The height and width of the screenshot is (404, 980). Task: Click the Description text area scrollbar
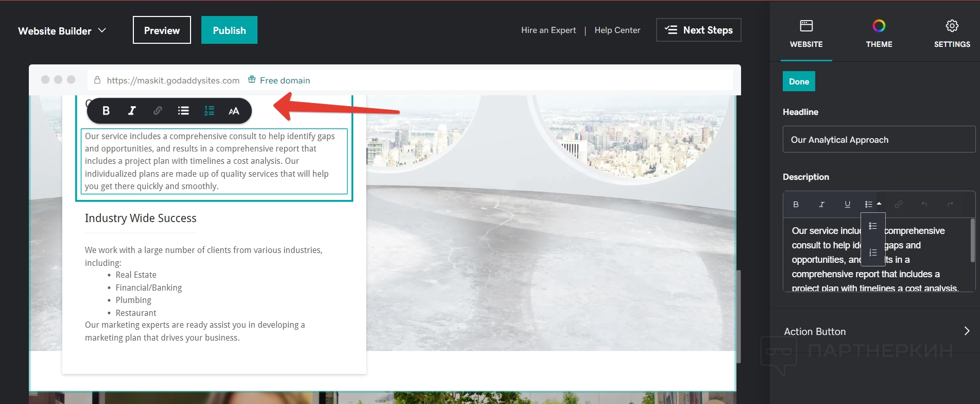click(x=972, y=240)
